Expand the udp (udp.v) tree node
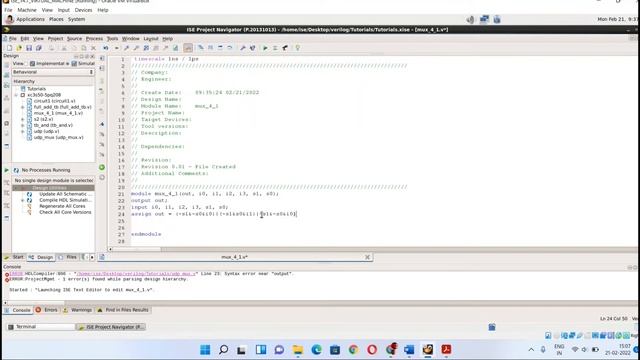This screenshot has height=360, width=640. (23, 131)
